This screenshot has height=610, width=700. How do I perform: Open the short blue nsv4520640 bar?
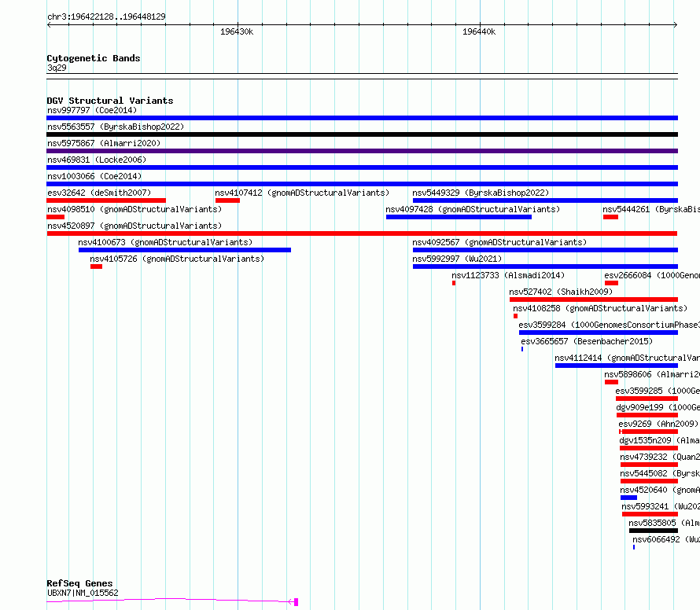pos(629,498)
